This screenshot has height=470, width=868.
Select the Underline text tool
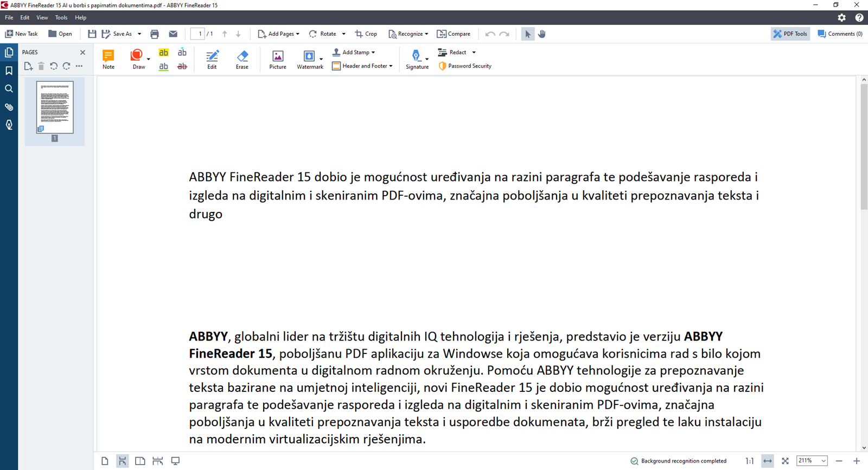pos(163,67)
